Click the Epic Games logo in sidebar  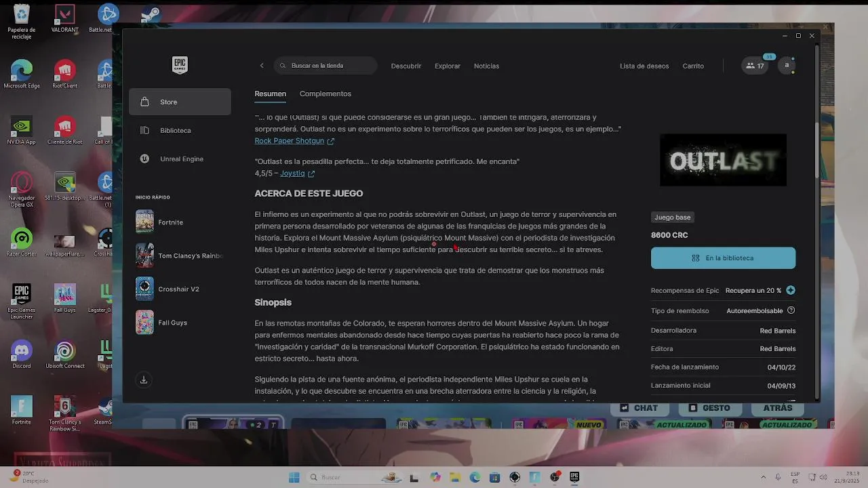(180, 65)
